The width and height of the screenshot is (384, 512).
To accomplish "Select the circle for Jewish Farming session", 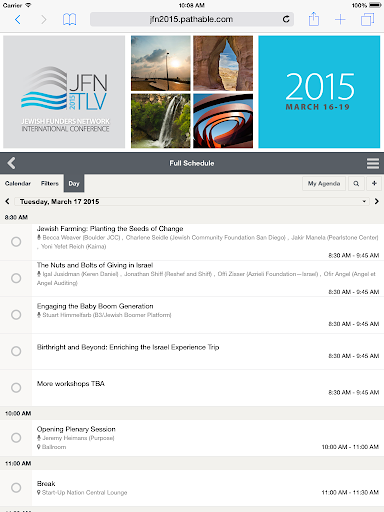I will click(x=16, y=242).
